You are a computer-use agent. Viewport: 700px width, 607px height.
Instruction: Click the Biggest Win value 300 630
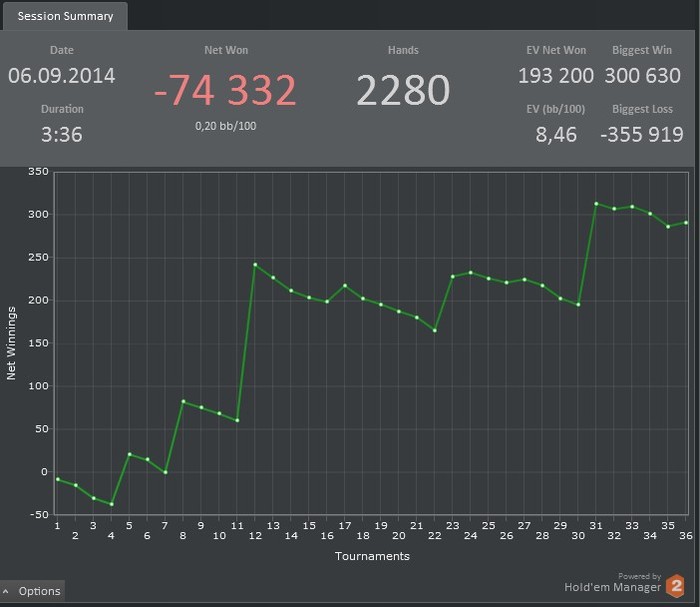click(642, 75)
